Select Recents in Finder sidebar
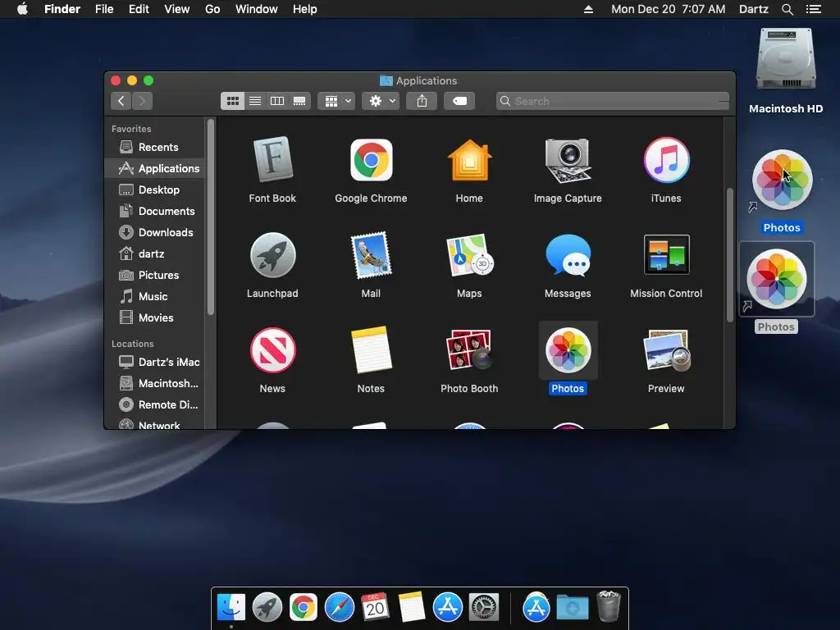Viewport: 840px width, 630px height. (x=155, y=147)
